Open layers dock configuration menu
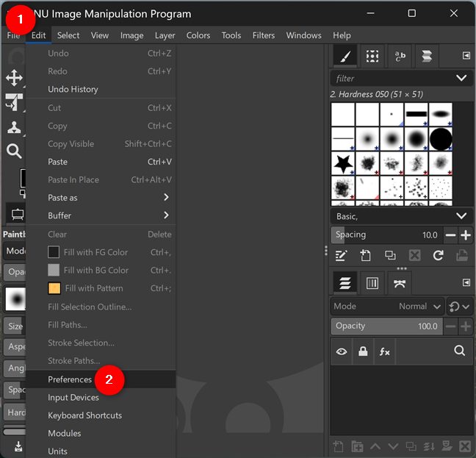 [466, 283]
